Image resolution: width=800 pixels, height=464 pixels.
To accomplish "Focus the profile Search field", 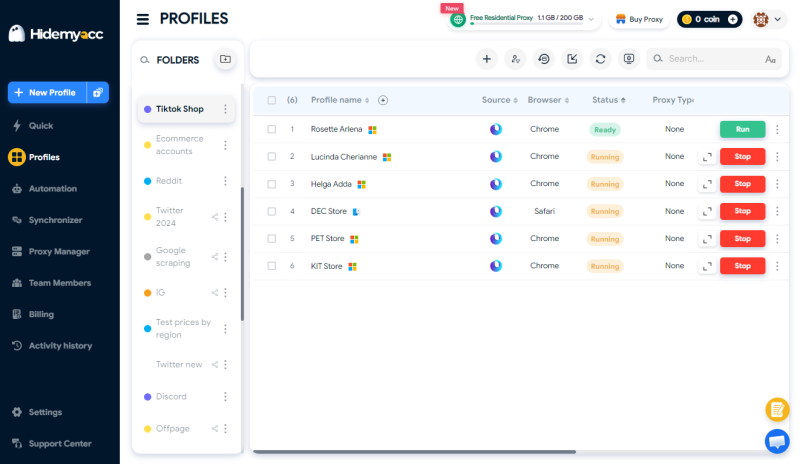I will [712, 59].
